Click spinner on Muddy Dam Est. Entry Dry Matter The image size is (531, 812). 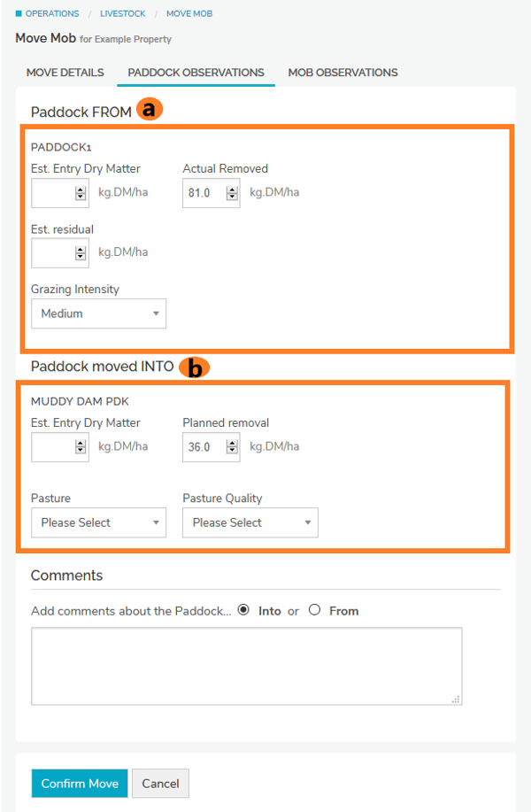click(81, 447)
